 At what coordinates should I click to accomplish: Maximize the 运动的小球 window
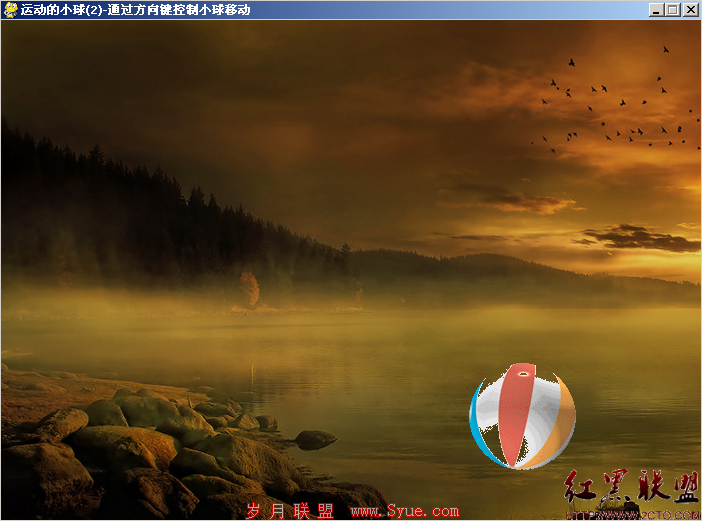pyautogui.click(x=672, y=10)
